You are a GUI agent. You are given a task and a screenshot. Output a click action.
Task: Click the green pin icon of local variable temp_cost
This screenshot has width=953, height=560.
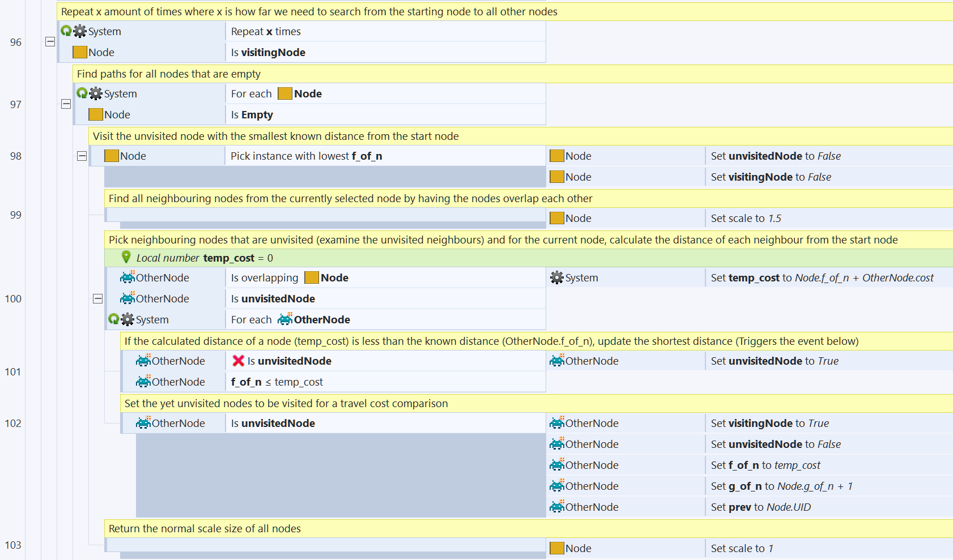point(126,258)
